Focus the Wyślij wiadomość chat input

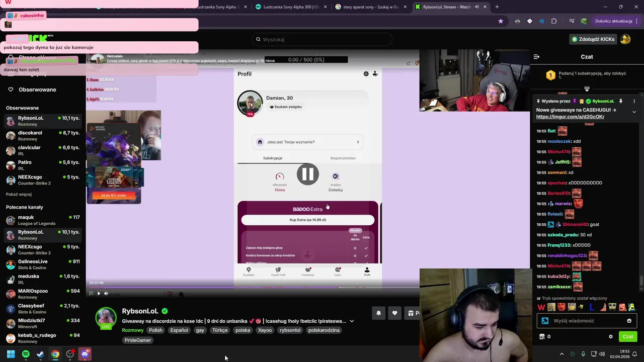tap(588, 321)
